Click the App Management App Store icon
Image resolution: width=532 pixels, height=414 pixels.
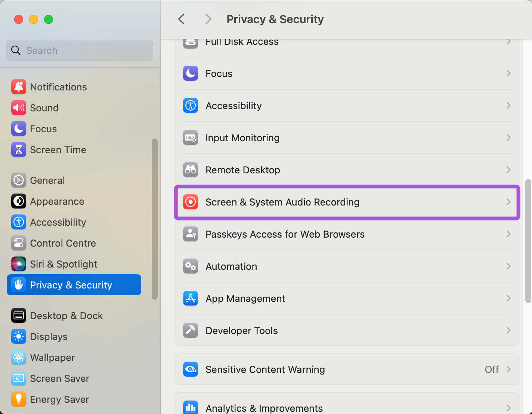191,298
